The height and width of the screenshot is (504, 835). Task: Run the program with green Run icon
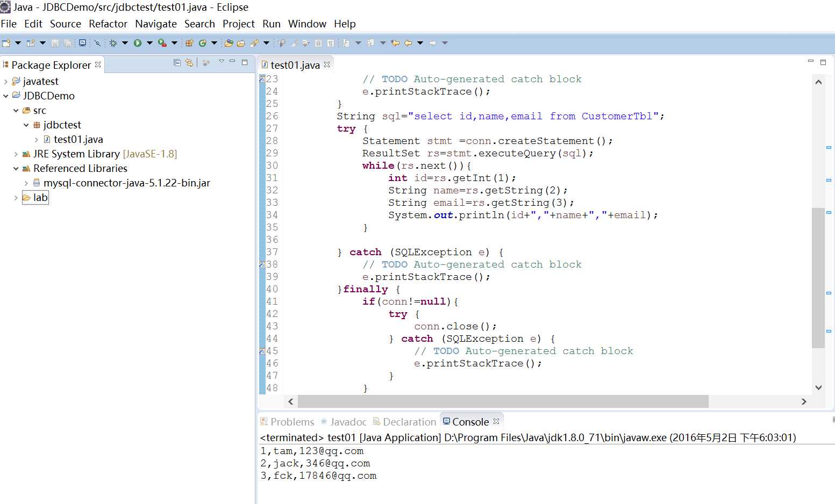point(138,43)
